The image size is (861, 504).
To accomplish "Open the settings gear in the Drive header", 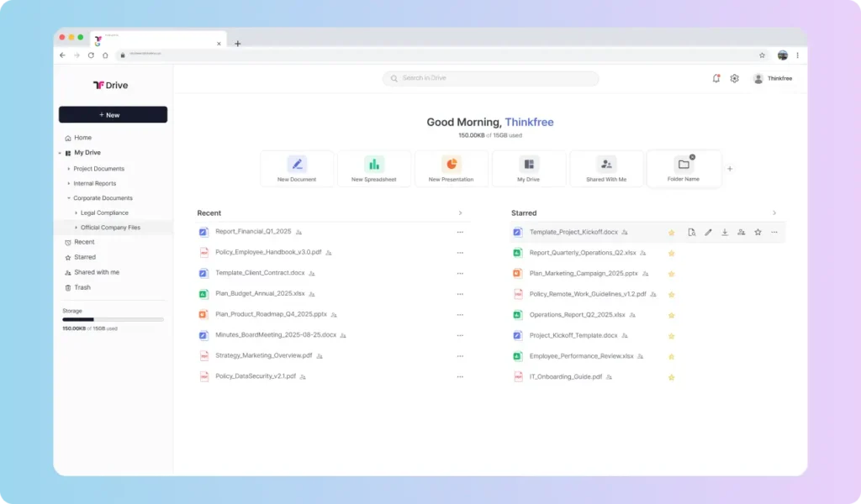I will 735,78.
